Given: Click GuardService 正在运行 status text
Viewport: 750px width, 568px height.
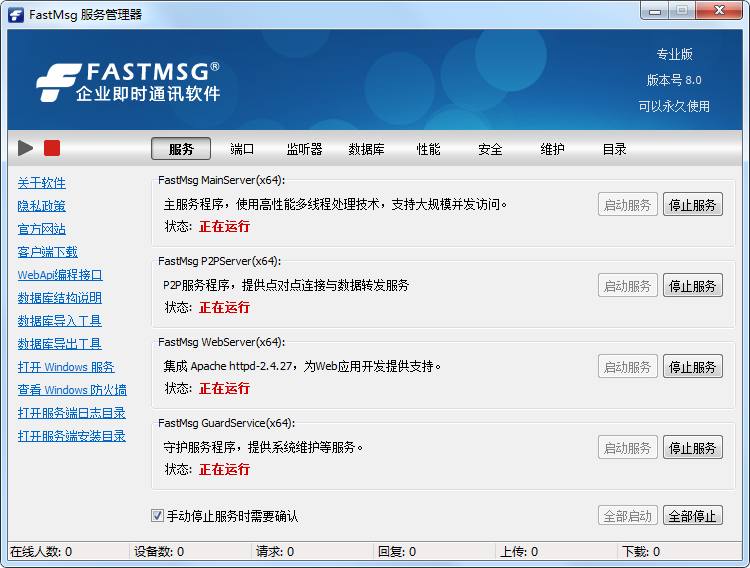Looking at the screenshot, I should pyautogui.click(x=224, y=469).
